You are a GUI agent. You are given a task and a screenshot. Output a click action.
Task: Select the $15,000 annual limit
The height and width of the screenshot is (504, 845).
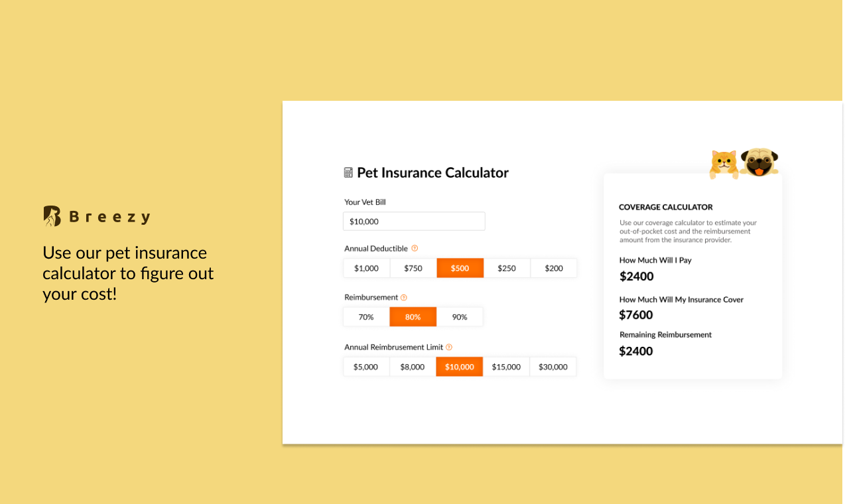(x=506, y=367)
